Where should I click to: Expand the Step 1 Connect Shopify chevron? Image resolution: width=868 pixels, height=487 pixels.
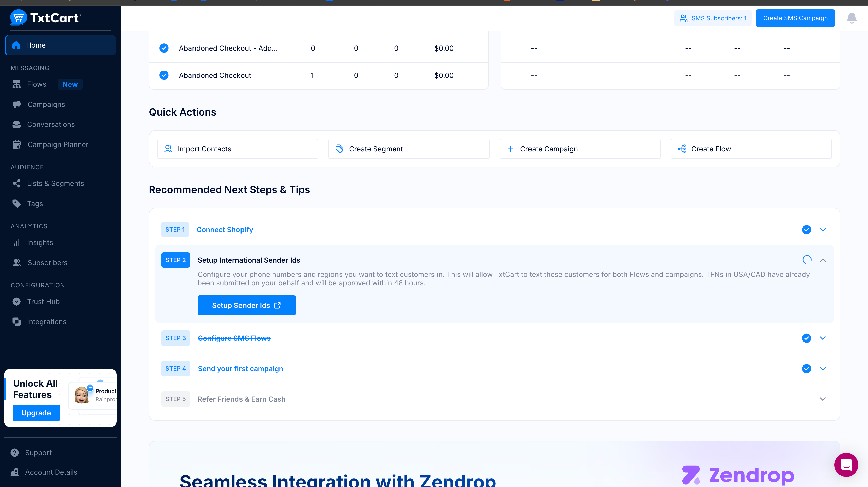point(823,229)
